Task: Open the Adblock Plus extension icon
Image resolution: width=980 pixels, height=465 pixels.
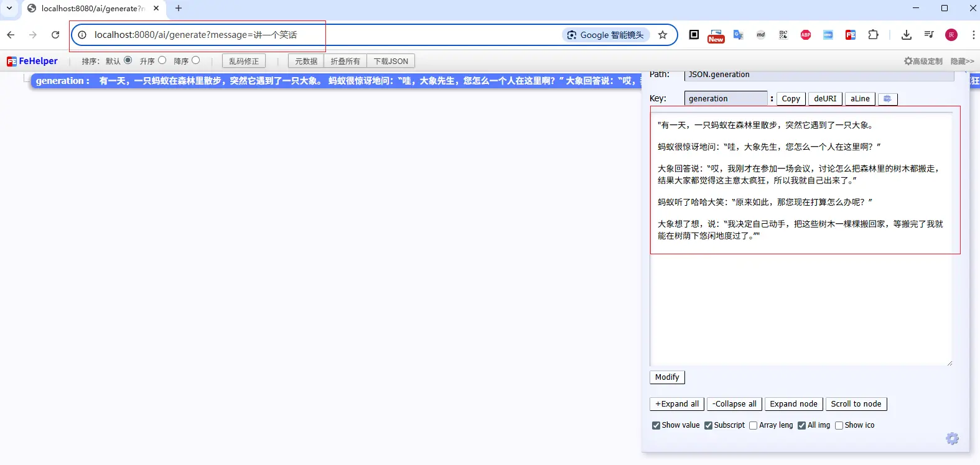Action: tap(805, 35)
